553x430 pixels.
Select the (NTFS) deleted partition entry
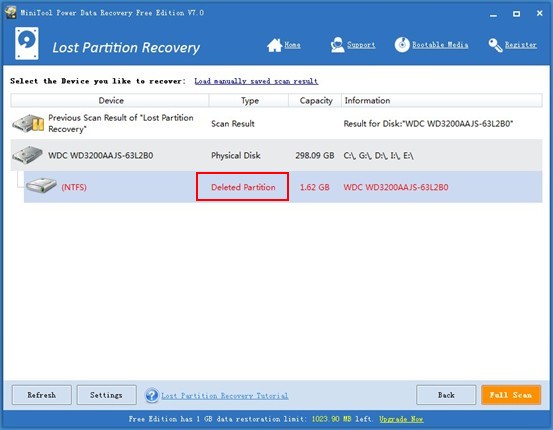(x=283, y=187)
